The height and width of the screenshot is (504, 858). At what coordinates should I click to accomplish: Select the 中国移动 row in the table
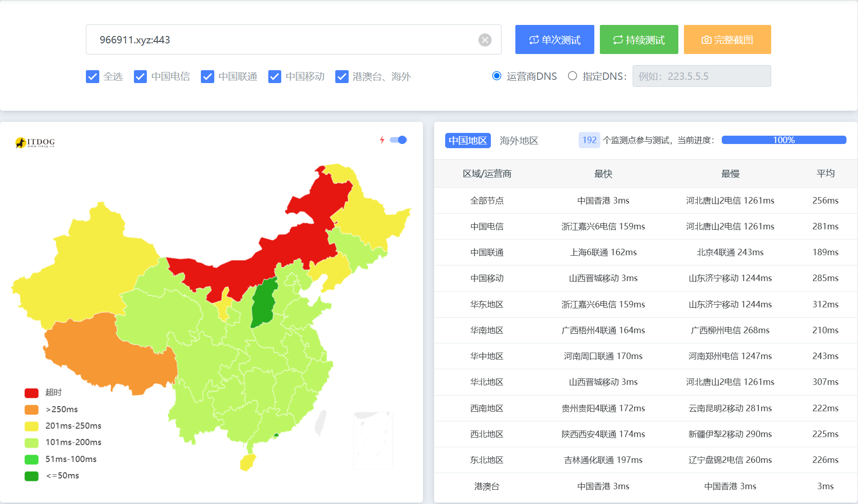point(646,278)
